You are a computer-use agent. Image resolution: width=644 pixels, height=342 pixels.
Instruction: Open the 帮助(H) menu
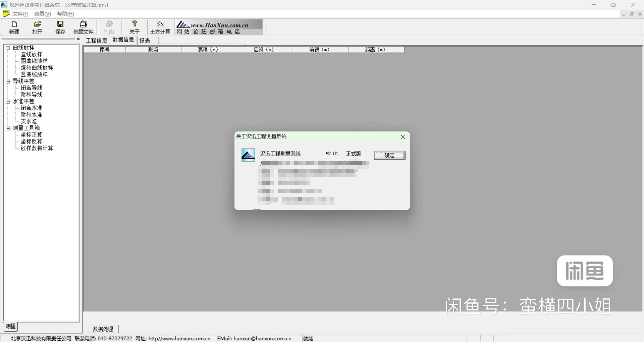65,14
